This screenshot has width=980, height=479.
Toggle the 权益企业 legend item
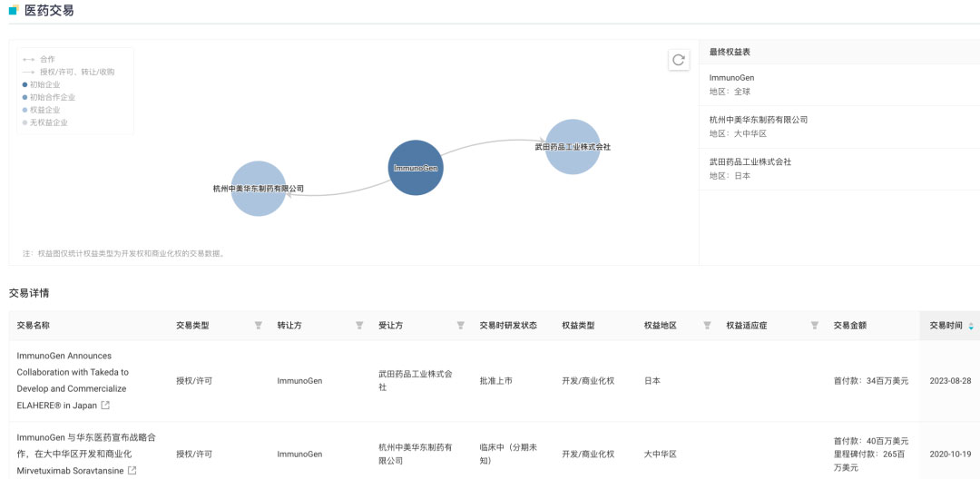click(44, 110)
